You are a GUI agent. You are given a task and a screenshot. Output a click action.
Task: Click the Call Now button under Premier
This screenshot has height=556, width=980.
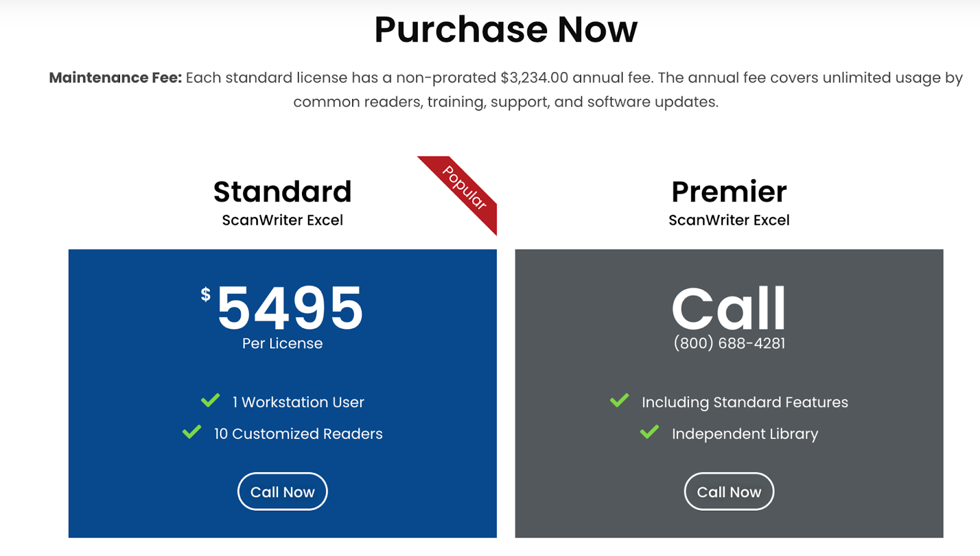[729, 491]
